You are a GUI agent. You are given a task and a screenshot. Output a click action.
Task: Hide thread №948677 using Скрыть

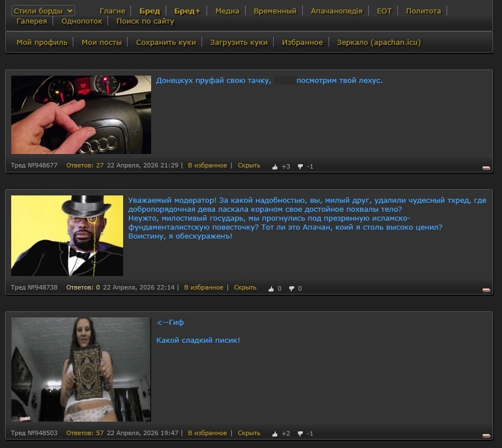coord(249,165)
